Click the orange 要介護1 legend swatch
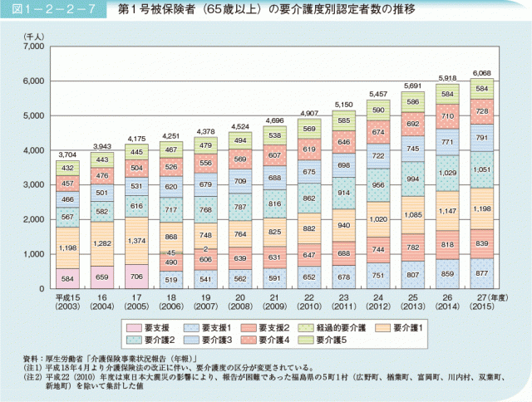 click(x=382, y=328)
